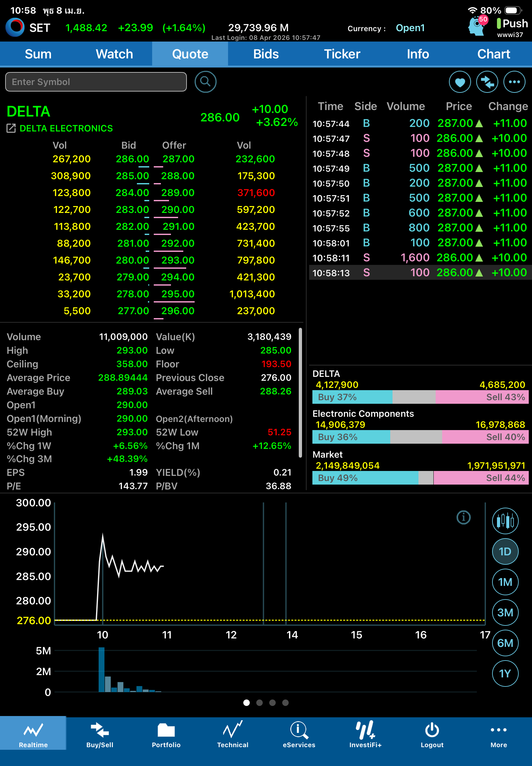Tap the wwwi37 account name
The height and width of the screenshot is (766, 532).
(x=510, y=35)
